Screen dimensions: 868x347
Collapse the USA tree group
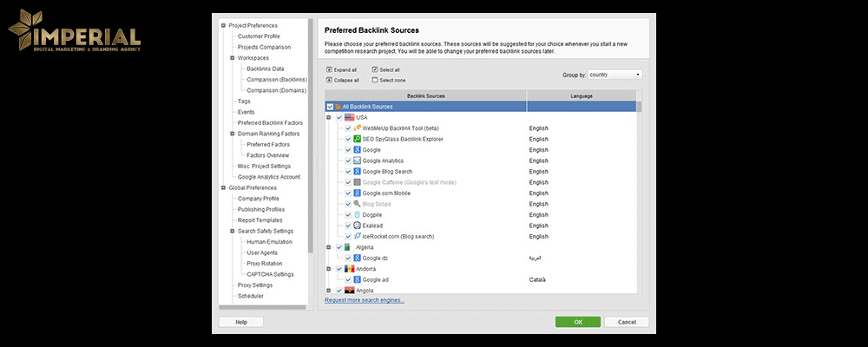tap(329, 117)
